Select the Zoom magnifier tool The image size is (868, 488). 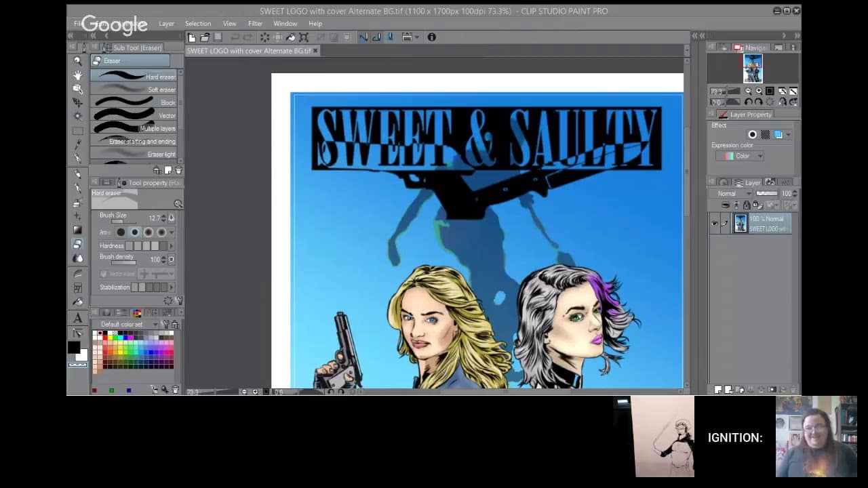click(x=77, y=61)
